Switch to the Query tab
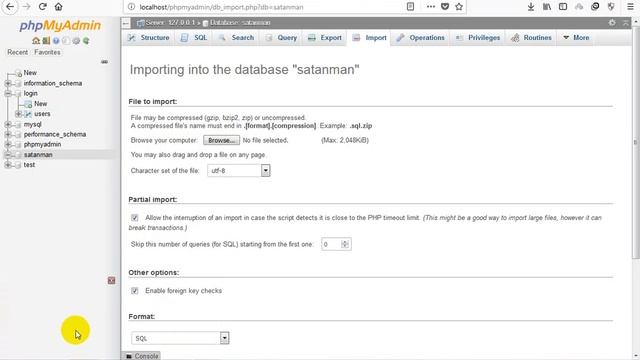Image resolution: width=640 pixels, height=360 pixels. 281,38
